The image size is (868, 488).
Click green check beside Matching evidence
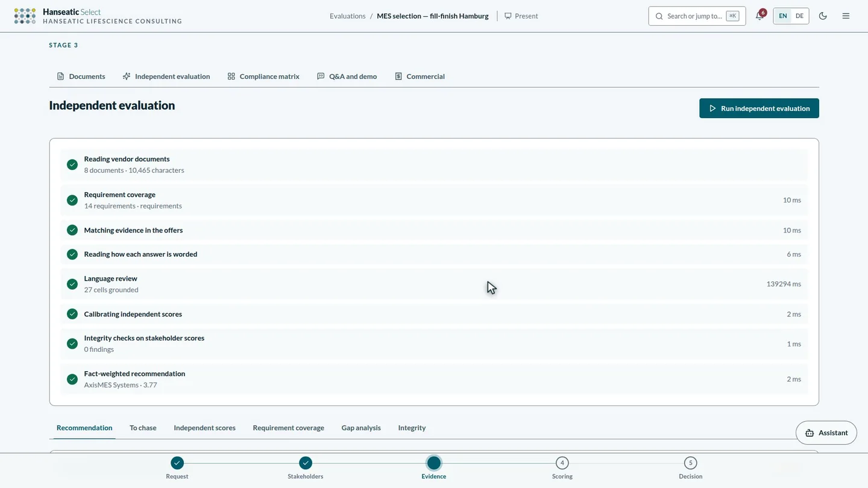(x=72, y=230)
